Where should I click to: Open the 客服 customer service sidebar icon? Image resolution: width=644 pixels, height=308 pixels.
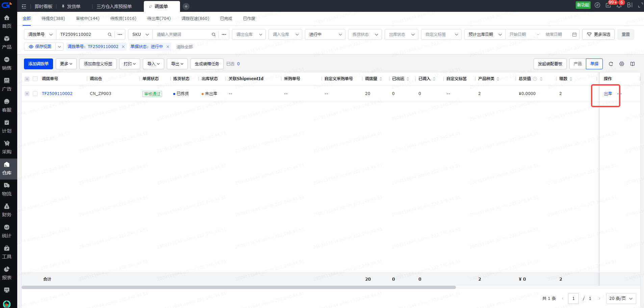tap(7, 105)
